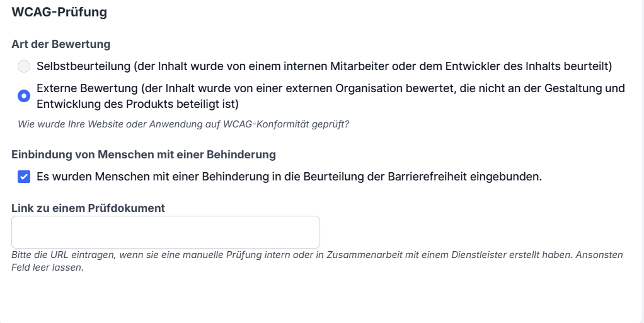This screenshot has height=323, width=644.
Task: Click the 'Feld leer lassen.' hint text
Action: (x=47, y=267)
